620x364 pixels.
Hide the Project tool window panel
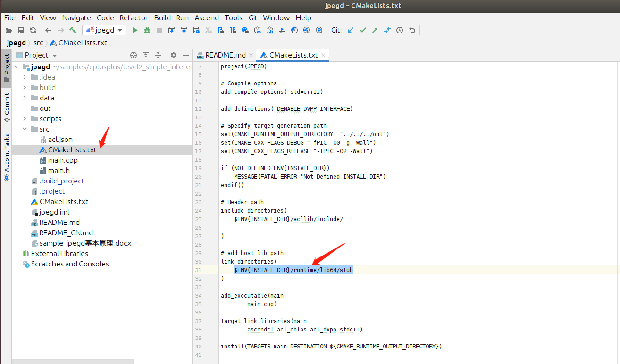186,55
